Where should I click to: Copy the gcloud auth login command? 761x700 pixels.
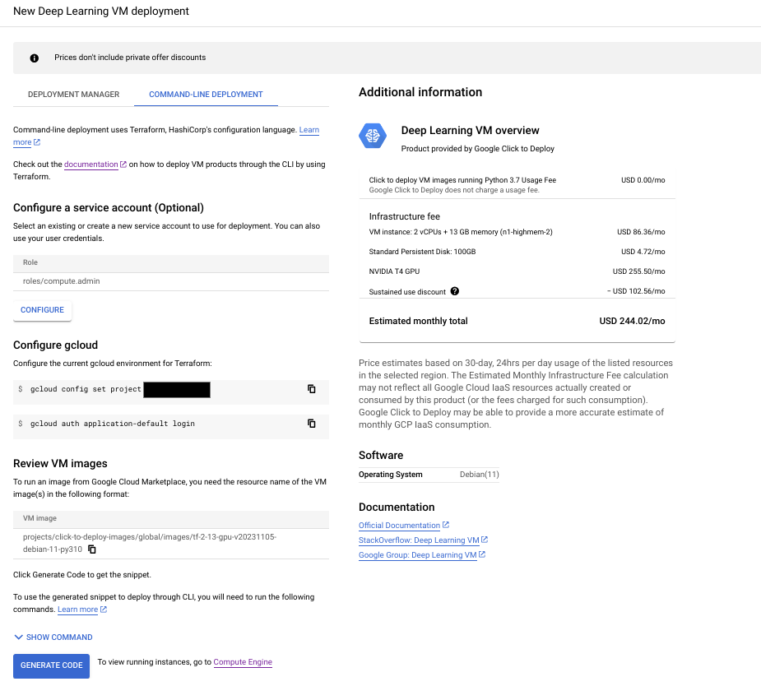311,424
